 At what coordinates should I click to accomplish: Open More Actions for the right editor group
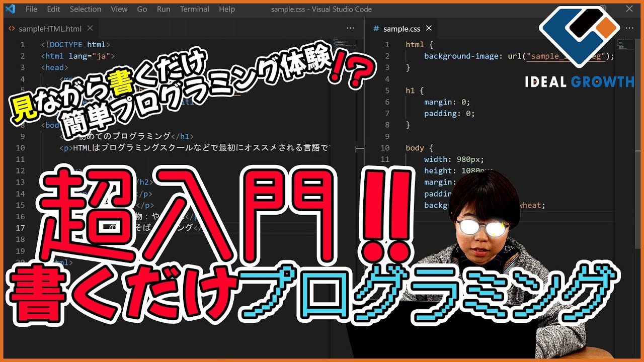pyautogui.click(x=629, y=29)
